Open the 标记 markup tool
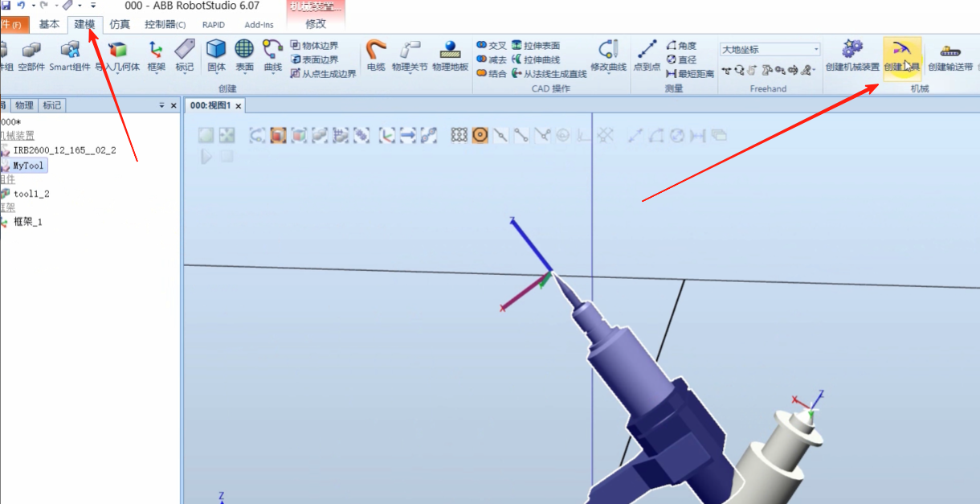The image size is (980, 504). click(x=185, y=56)
